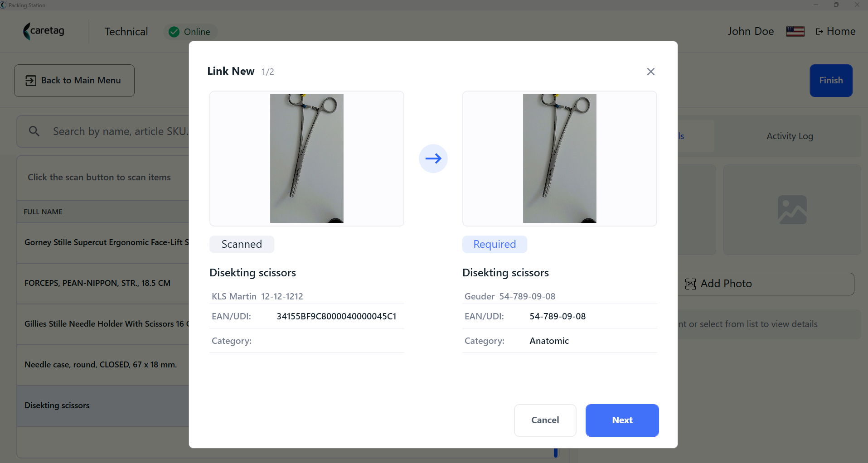Image resolution: width=868 pixels, height=463 pixels.
Task: Select FORCEPS, PEAN-NIPPON row
Action: [103, 283]
